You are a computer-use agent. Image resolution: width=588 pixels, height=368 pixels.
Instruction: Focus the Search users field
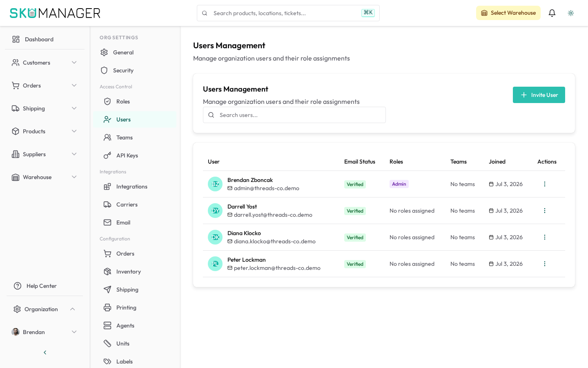tap(294, 115)
